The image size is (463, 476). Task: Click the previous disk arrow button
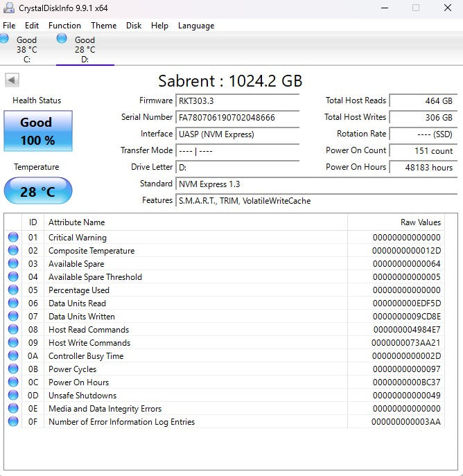[12, 80]
